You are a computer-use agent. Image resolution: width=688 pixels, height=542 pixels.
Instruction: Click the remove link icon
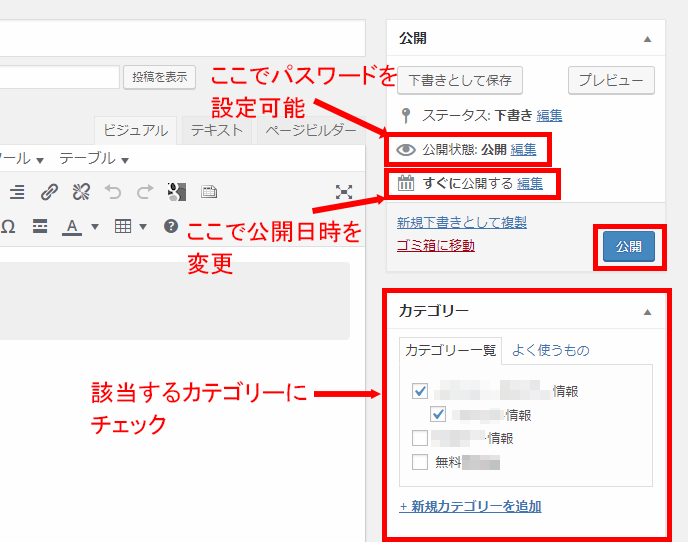click(81, 192)
